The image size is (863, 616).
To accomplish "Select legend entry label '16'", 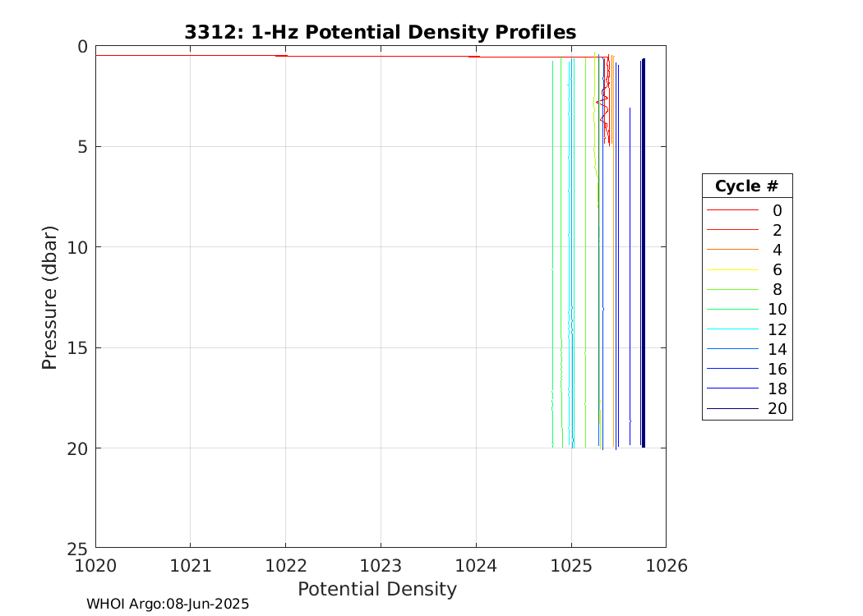I will 778,369.
